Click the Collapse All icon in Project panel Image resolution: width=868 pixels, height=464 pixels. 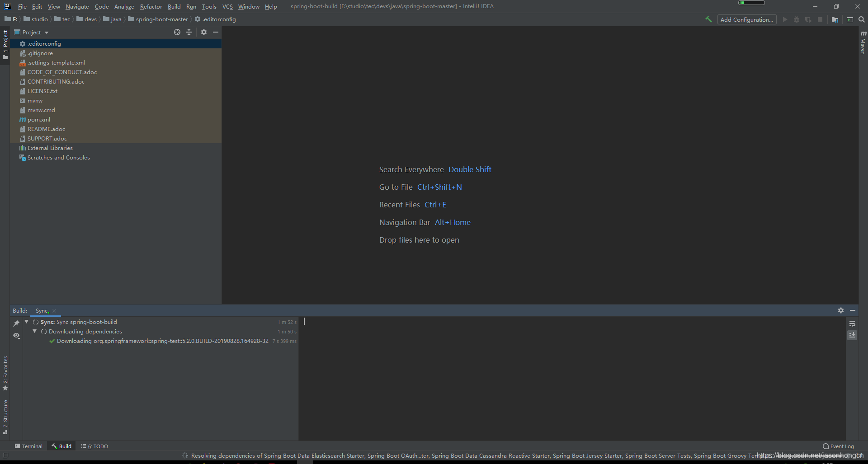(x=189, y=32)
